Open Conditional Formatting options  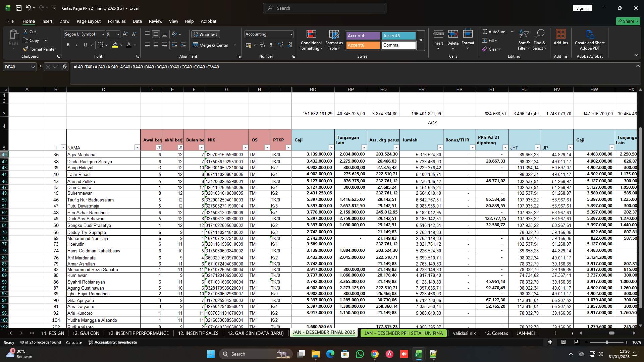(x=311, y=40)
